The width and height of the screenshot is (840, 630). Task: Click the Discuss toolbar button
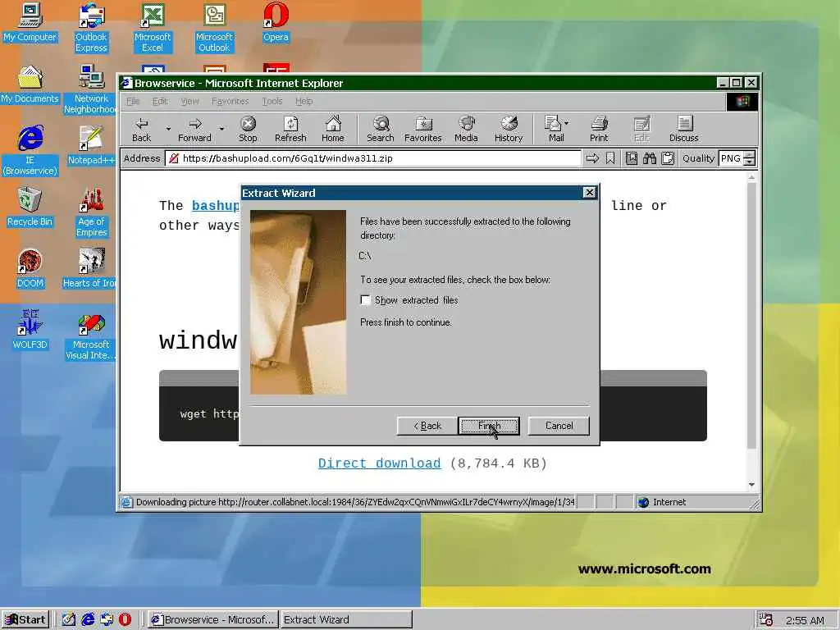[x=684, y=129]
